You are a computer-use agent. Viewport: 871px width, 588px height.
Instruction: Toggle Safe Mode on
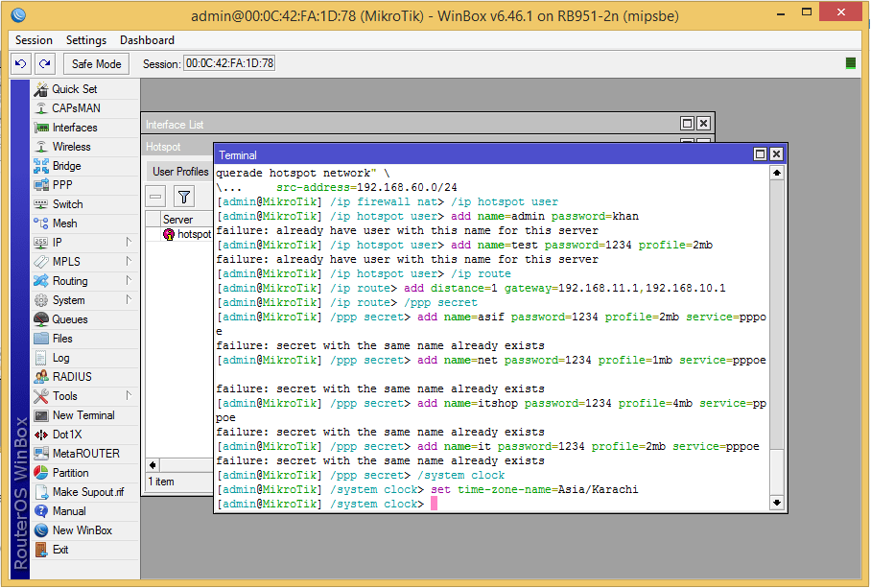[x=96, y=63]
